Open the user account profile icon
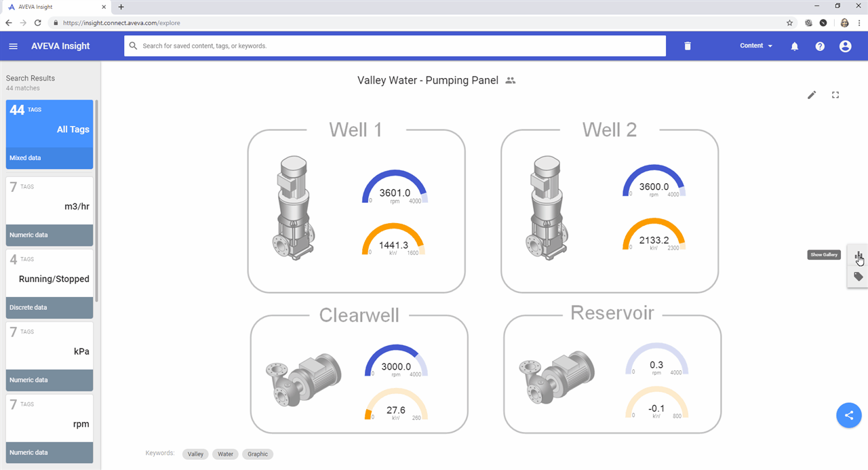The image size is (868, 470). (845, 46)
